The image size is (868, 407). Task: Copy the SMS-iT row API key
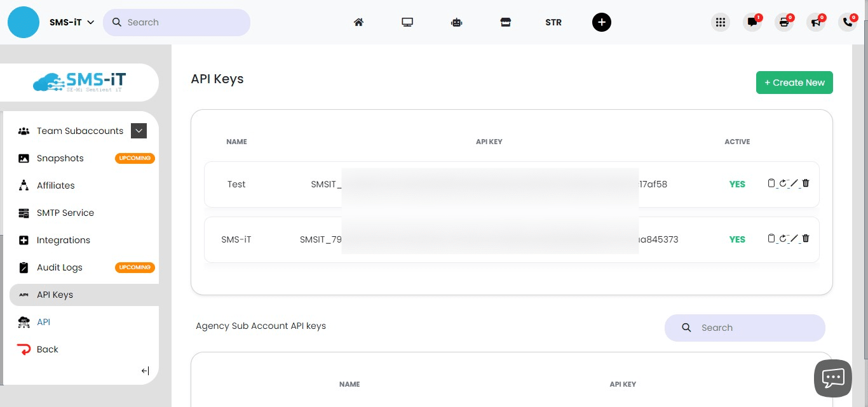771,239
